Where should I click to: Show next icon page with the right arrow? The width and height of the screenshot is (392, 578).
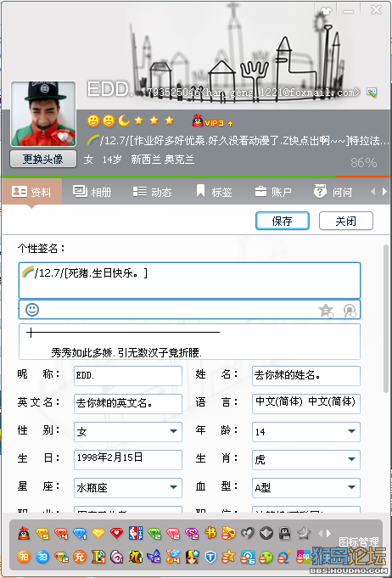(x=328, y=533)
